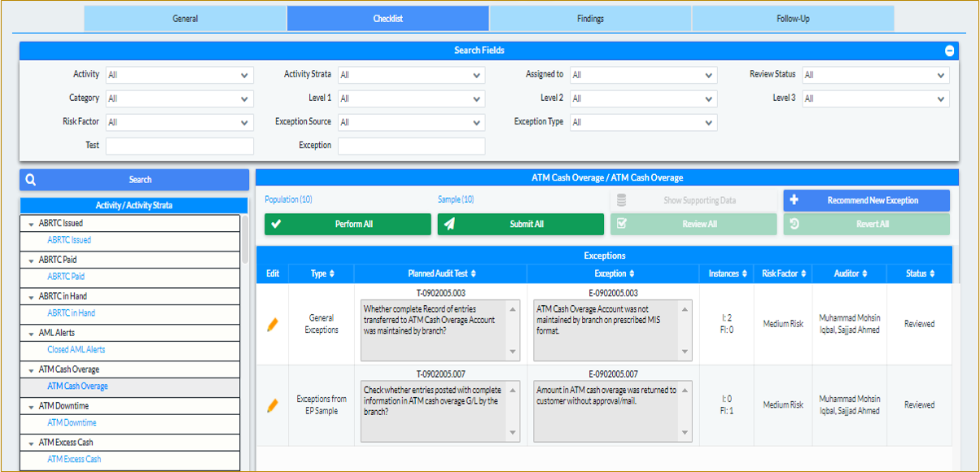The height and width of the screenshot is (472, 980).
Task: Click the revert arrow icon on Revert All
Action: [x=792, y=224]
